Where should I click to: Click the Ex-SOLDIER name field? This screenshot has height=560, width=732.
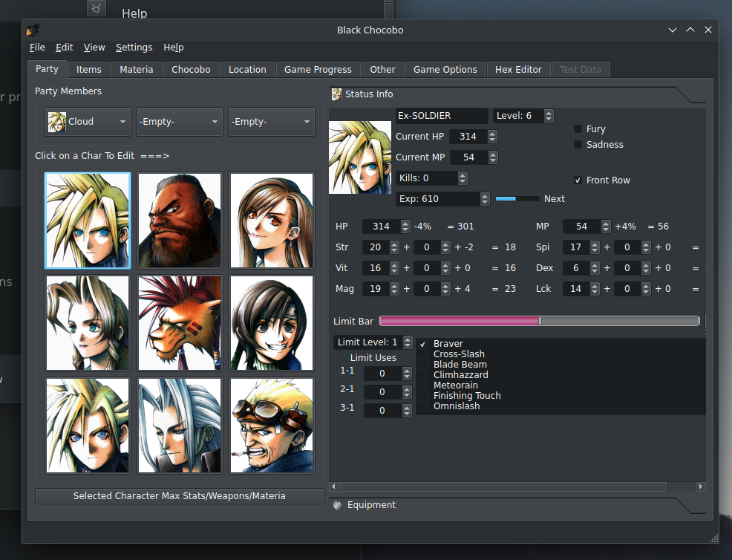point(442,116)
